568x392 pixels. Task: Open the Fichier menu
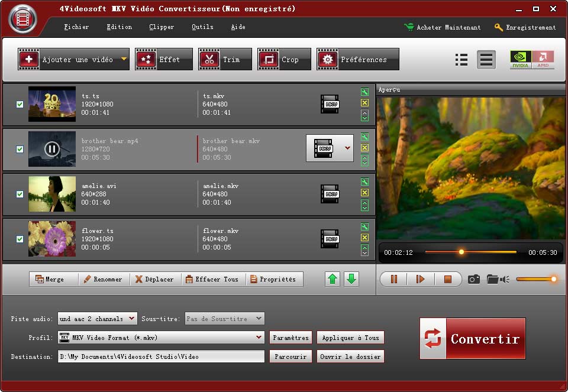pos(76,27)
